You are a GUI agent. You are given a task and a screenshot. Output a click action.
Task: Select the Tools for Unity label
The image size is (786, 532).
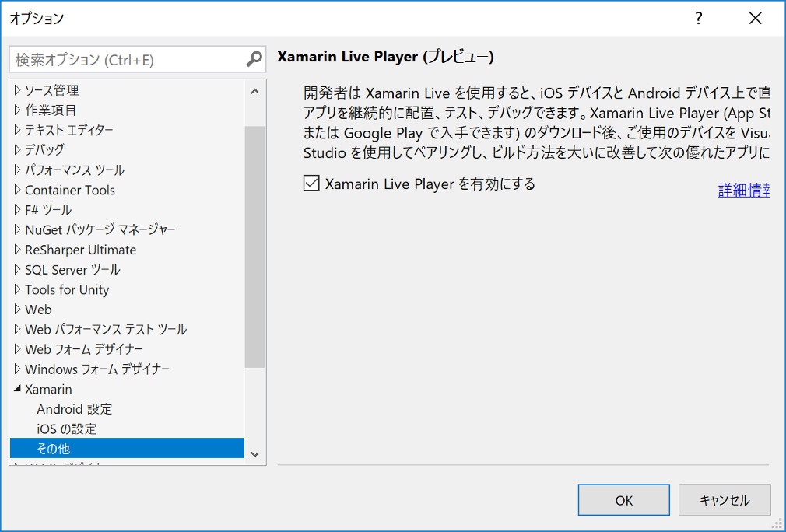(67, 289)
